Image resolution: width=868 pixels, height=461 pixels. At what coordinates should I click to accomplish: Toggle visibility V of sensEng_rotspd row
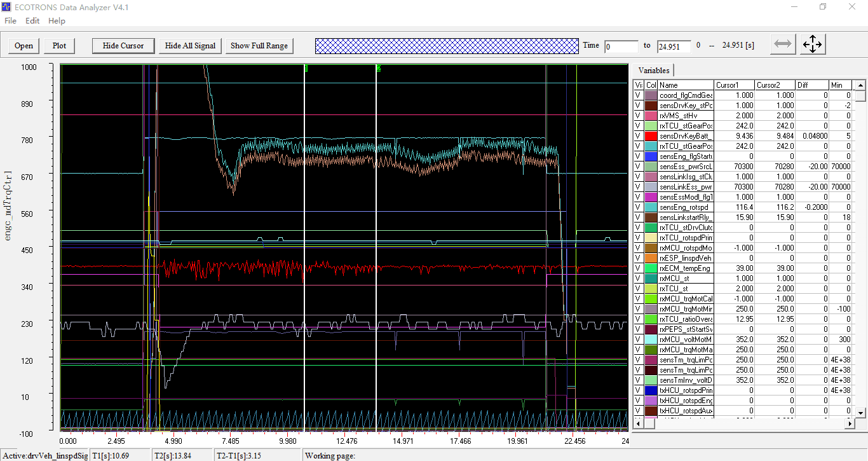[638, 207]
